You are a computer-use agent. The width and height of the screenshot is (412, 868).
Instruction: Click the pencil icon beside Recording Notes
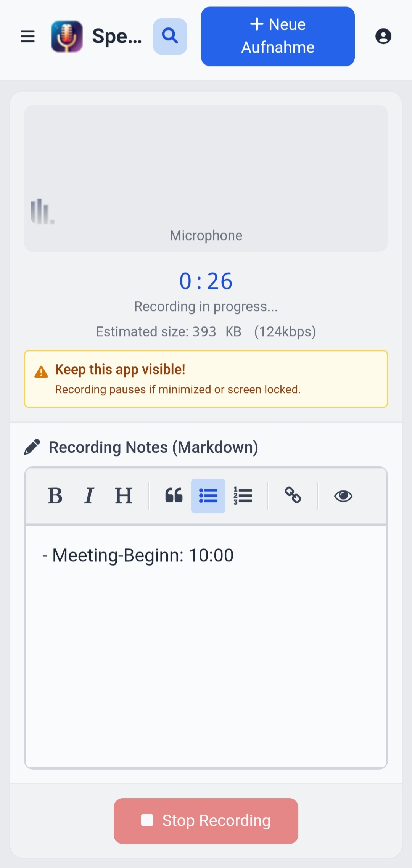pyautogui.click(x=32, y=447)
